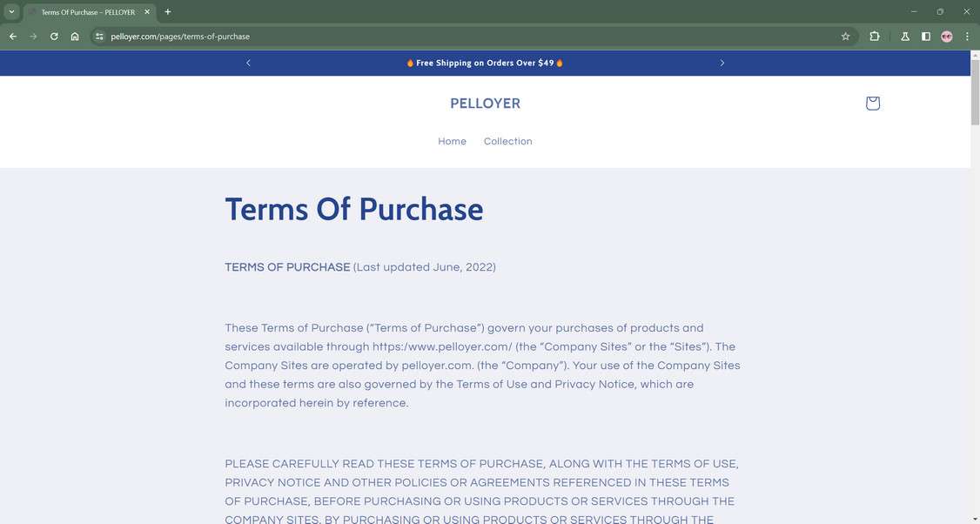Open the Home navigation link
The image size is (980, 524).
453,141
